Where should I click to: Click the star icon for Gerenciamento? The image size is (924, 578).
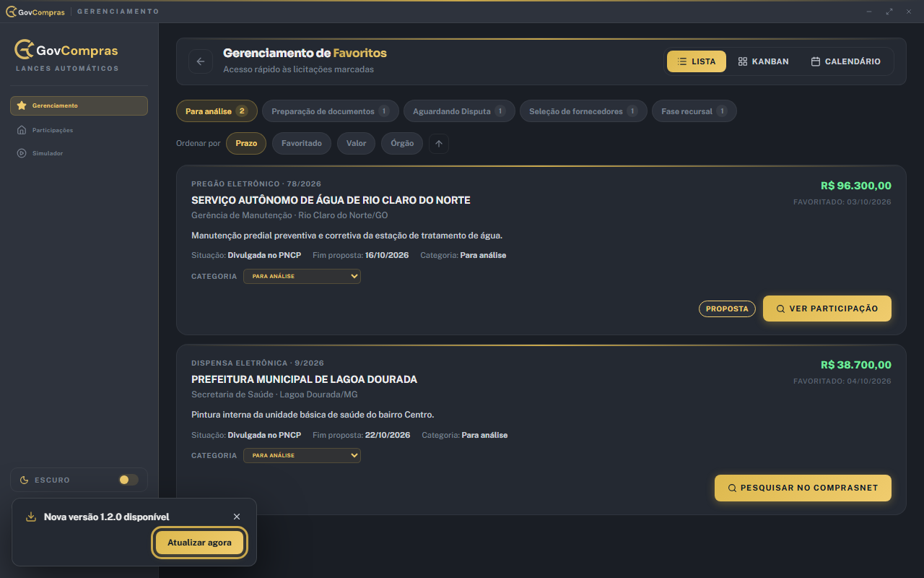pos(22,105)
